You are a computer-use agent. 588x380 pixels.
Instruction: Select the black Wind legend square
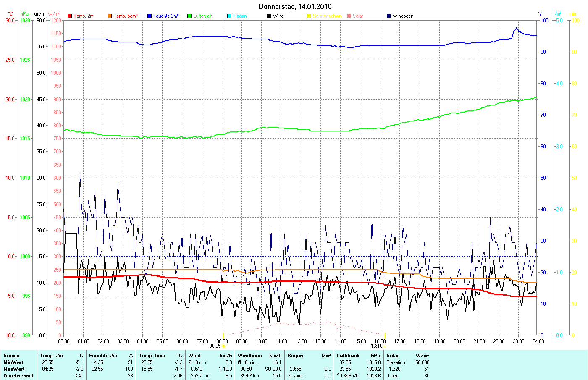tap(269, 16)
